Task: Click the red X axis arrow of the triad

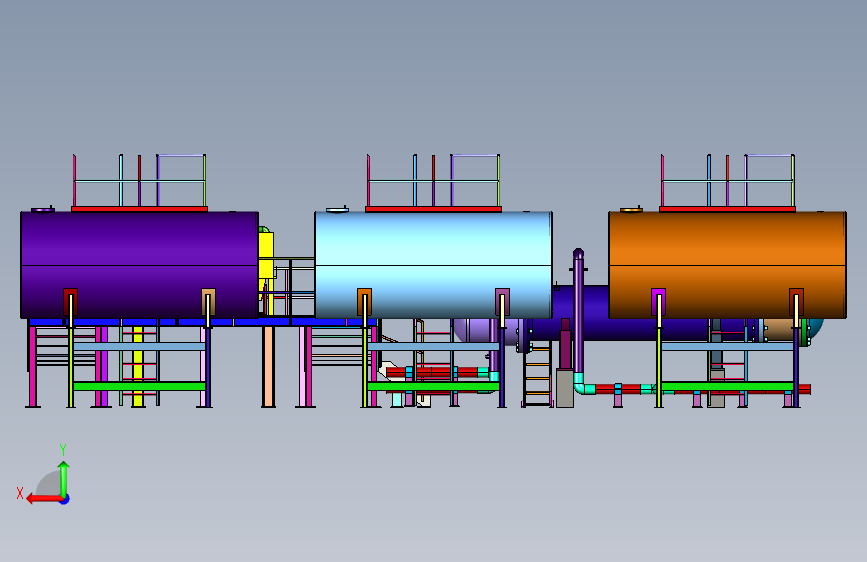Action: 44,498
